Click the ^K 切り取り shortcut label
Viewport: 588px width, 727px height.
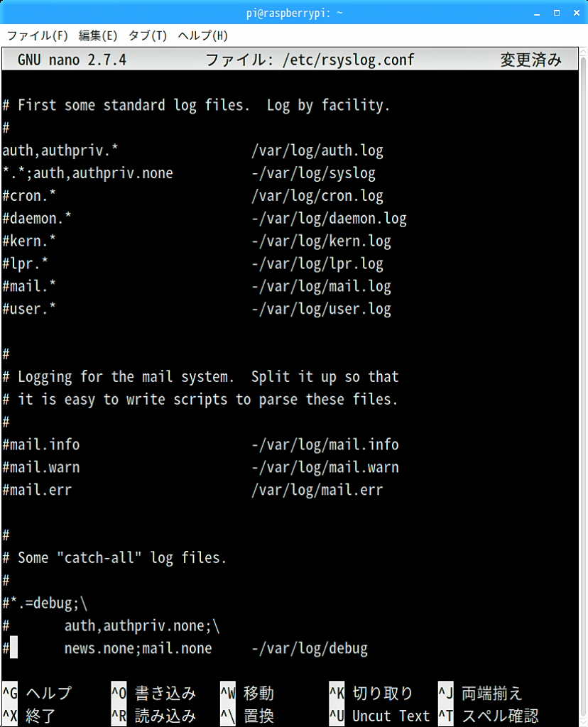[371, 693]
